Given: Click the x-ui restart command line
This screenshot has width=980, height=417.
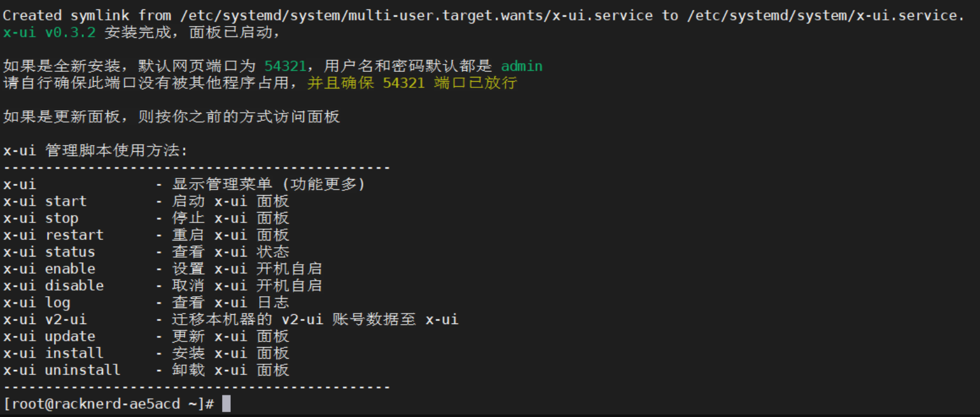Looking at the screenshot, I should pos(53,235).
